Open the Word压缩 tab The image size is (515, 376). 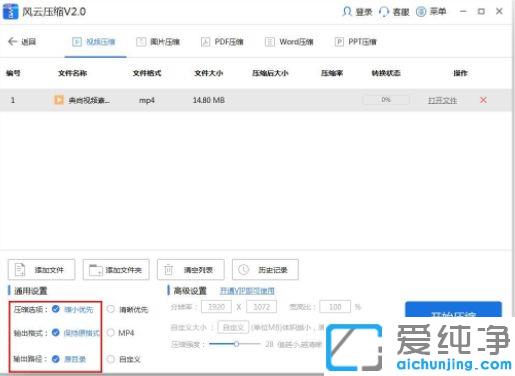(289, 42)
